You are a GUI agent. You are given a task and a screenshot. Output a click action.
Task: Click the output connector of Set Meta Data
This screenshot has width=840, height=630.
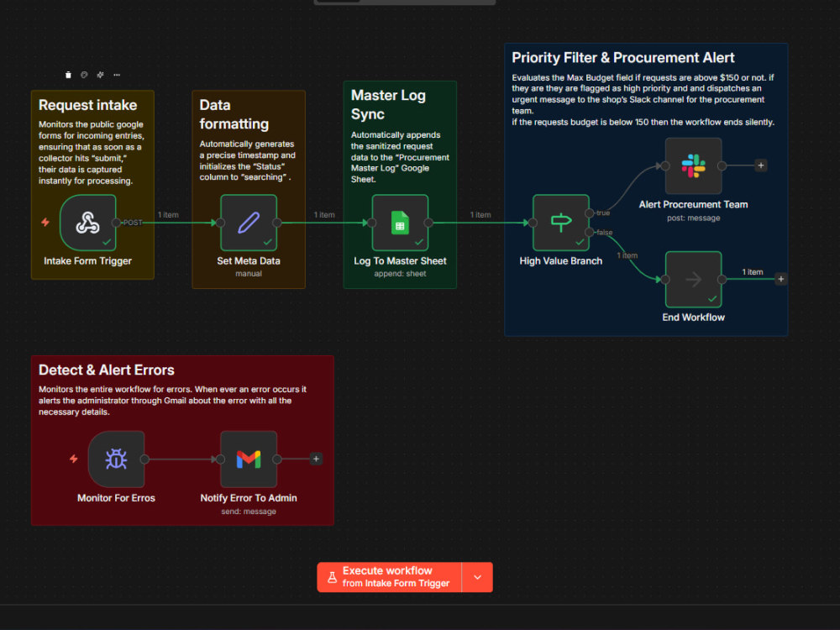(277, 223)
